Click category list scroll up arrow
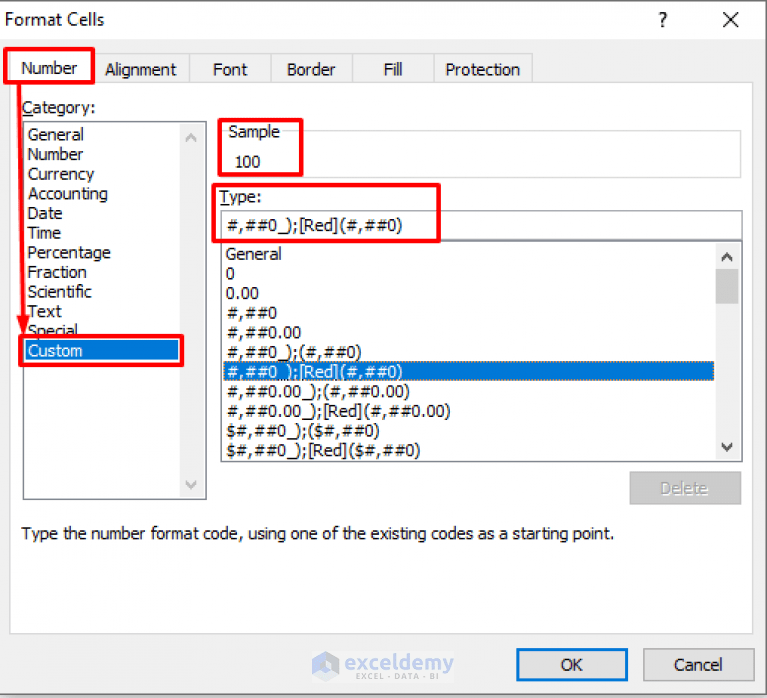767x698 pixels. coord(191,138)
